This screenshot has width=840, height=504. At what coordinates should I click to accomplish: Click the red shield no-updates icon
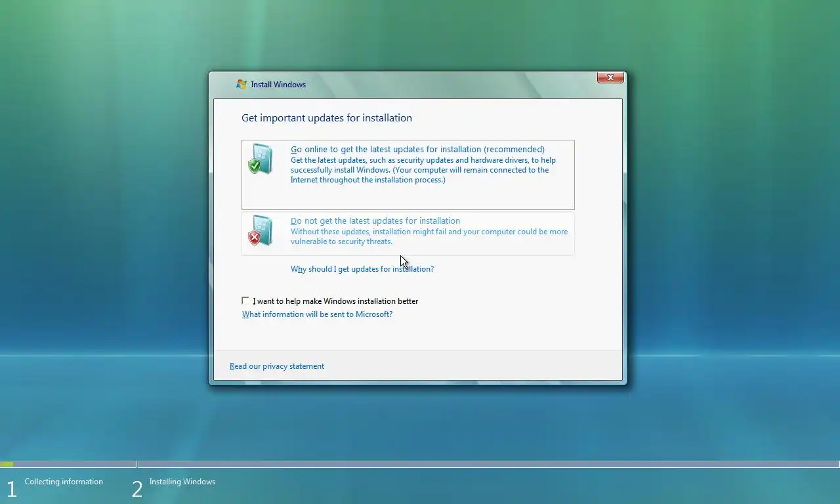[x=261, y=231]
